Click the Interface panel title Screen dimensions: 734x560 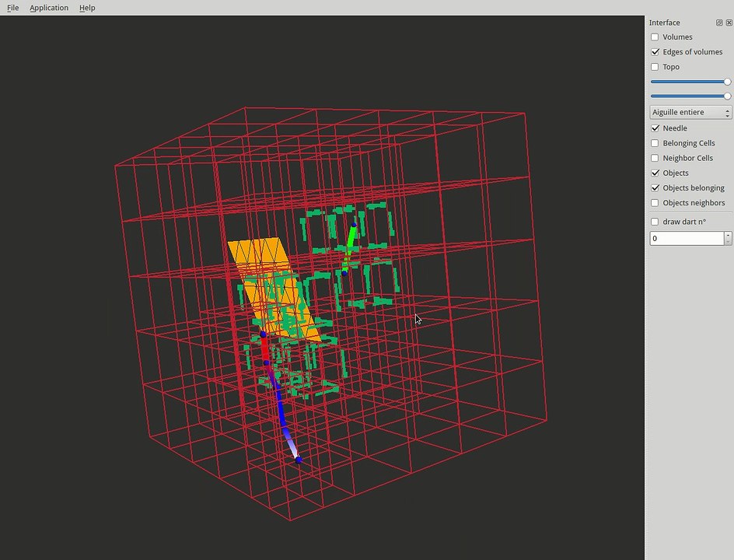coord(664,23)
